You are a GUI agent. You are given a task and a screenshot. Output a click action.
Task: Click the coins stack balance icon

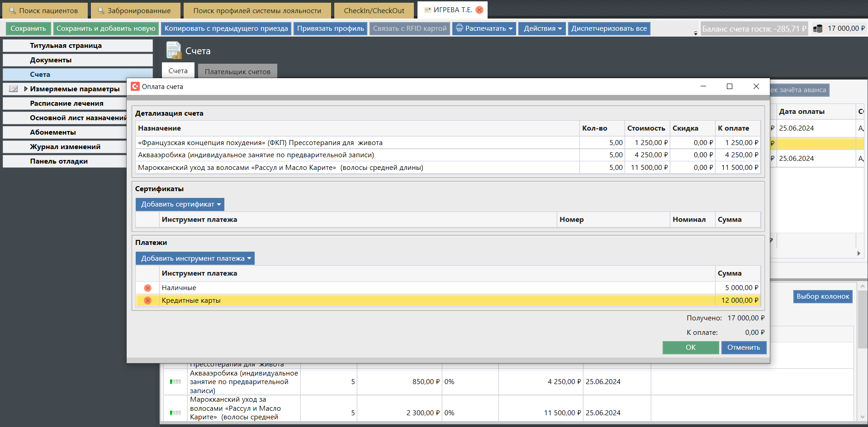pyautogui.click(x=817, y=28)
